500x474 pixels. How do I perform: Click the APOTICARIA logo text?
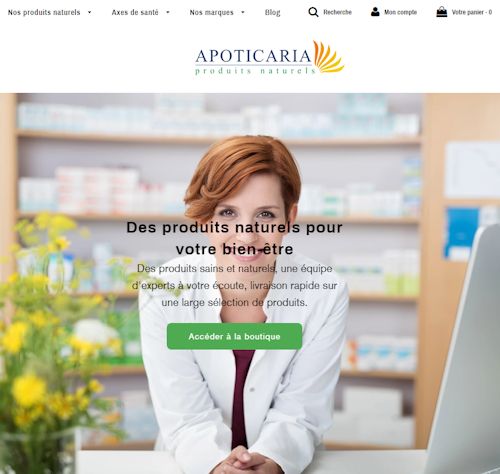coord(253,56)
